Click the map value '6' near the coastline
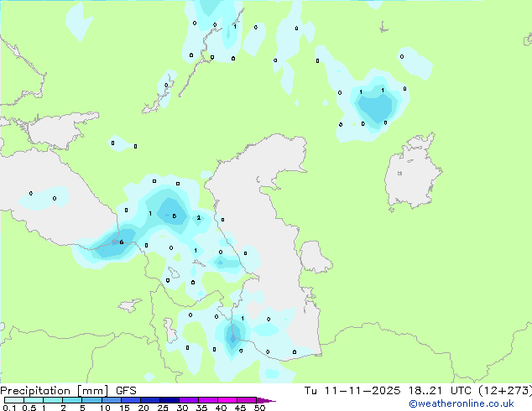The image size is (532, 411). [x=122, y=242]
